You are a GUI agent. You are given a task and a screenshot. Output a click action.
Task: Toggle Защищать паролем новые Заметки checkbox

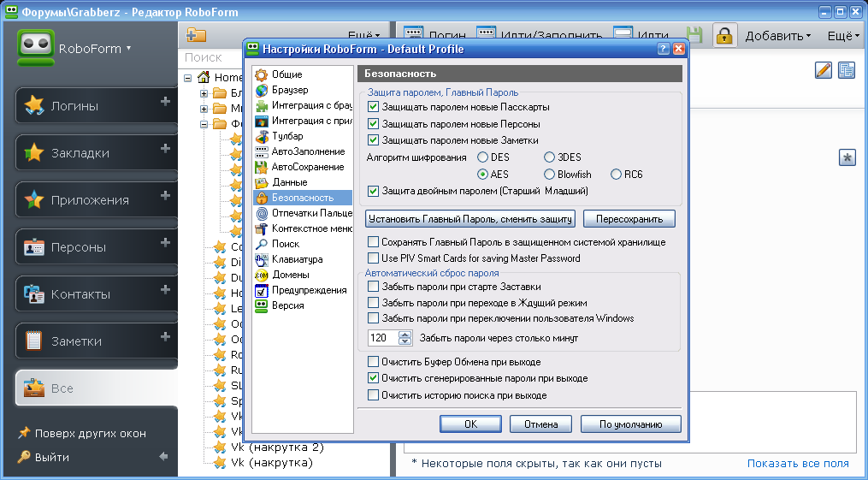click(373, 140)
